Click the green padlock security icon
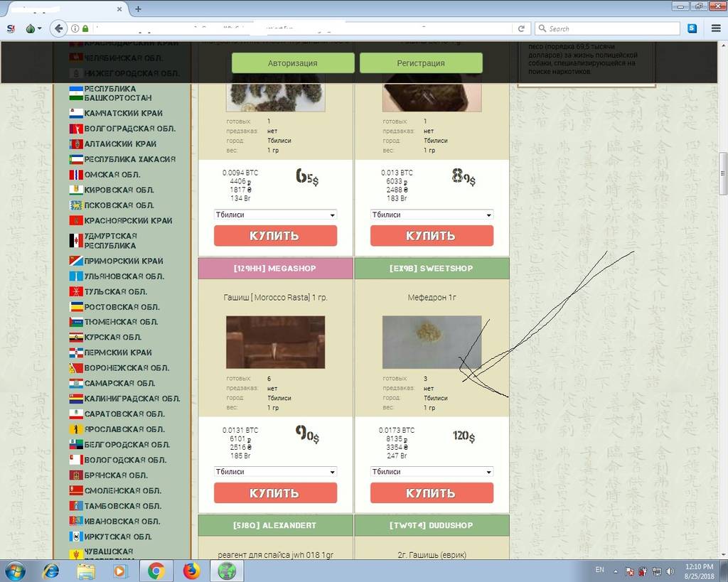Viewport: 728px width, 582px height. tap(85, 28)
